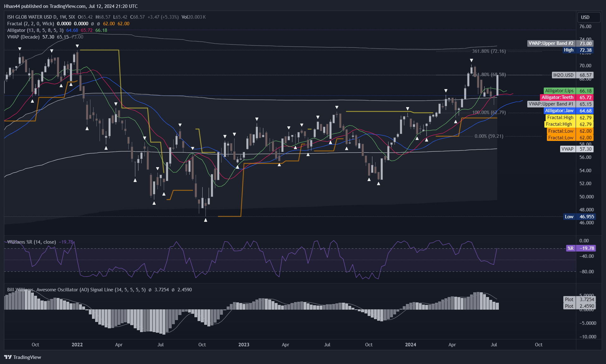The height and width of the screenshot is (364, 606).
Task: Click the 2023 label on time axis
Action: click(244, 345)
